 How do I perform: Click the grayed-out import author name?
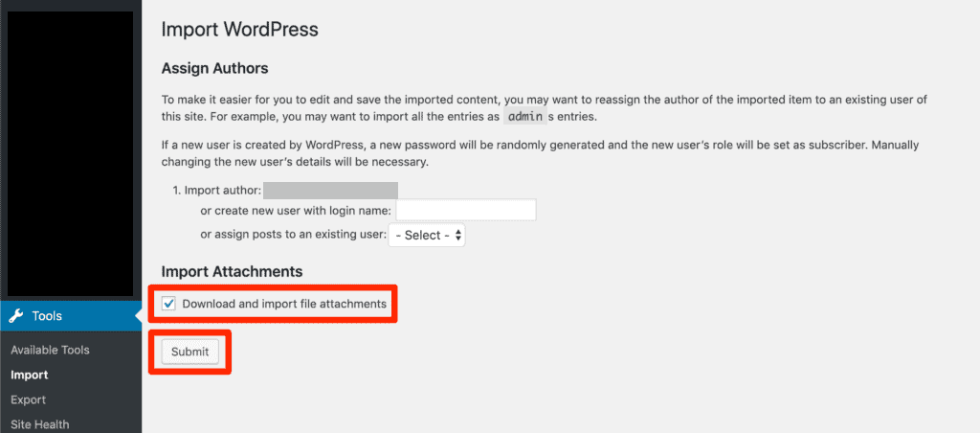pyautogui.click(x=330, y=191)
